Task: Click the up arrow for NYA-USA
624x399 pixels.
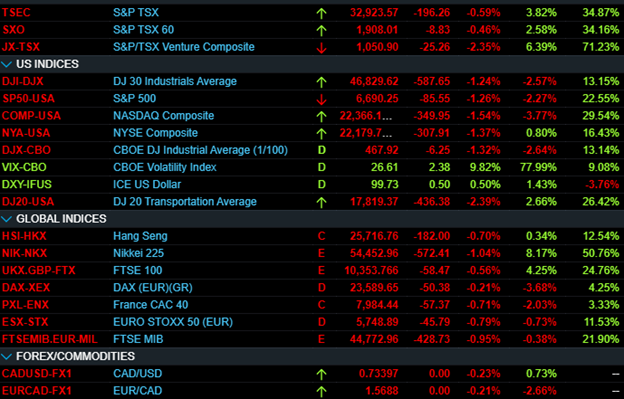Action: 322,133
